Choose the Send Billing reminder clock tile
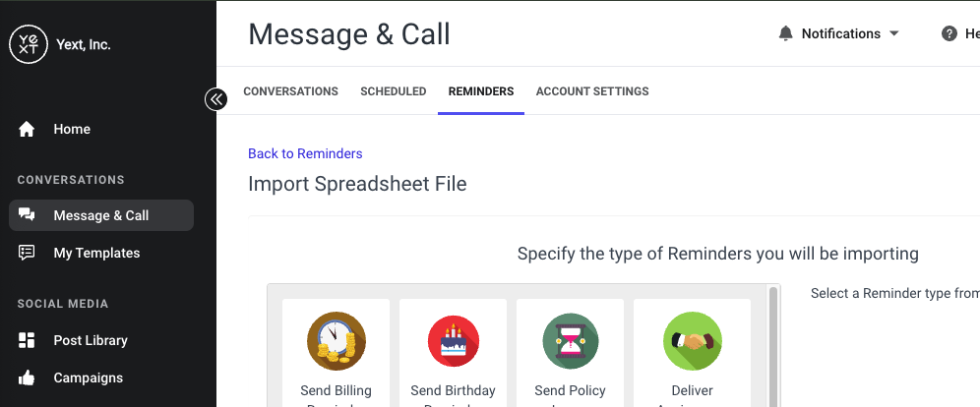This screenshot has width=980, height=407. click(x=337, y=353)
